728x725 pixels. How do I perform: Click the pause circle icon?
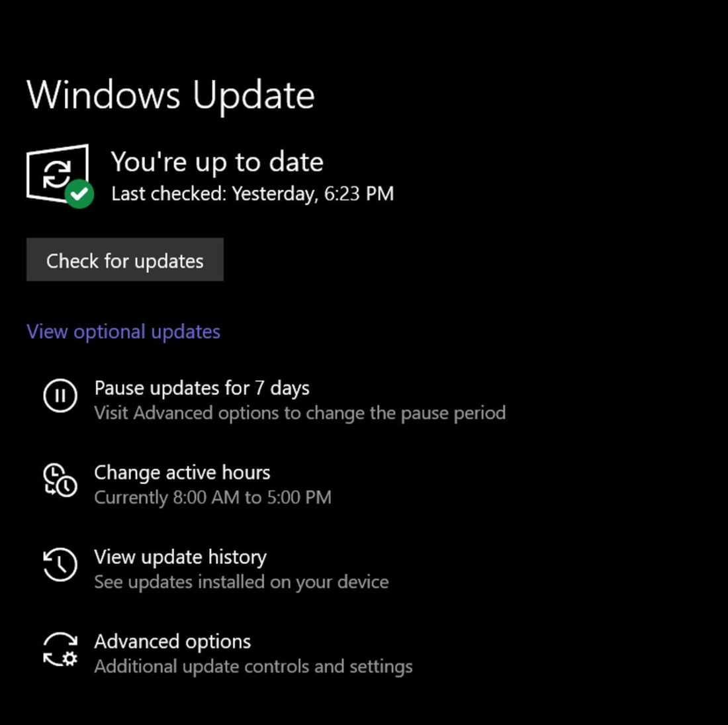[x=60, y=395]
